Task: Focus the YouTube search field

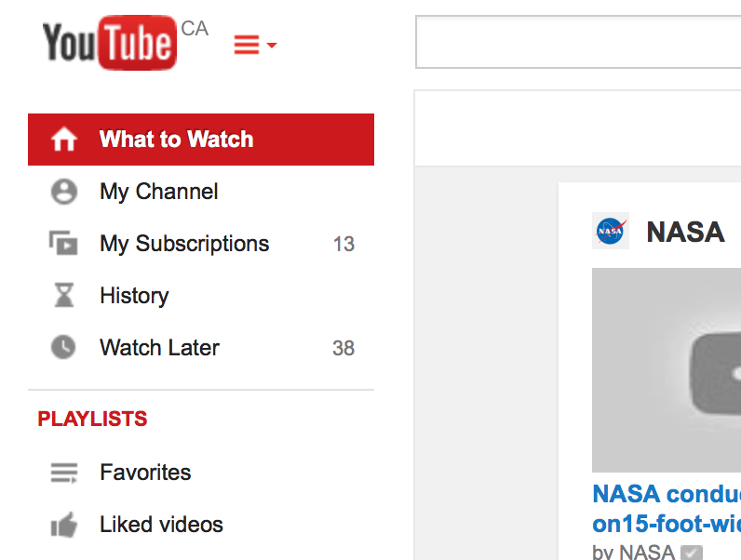Action: click(x=578, y=42)
